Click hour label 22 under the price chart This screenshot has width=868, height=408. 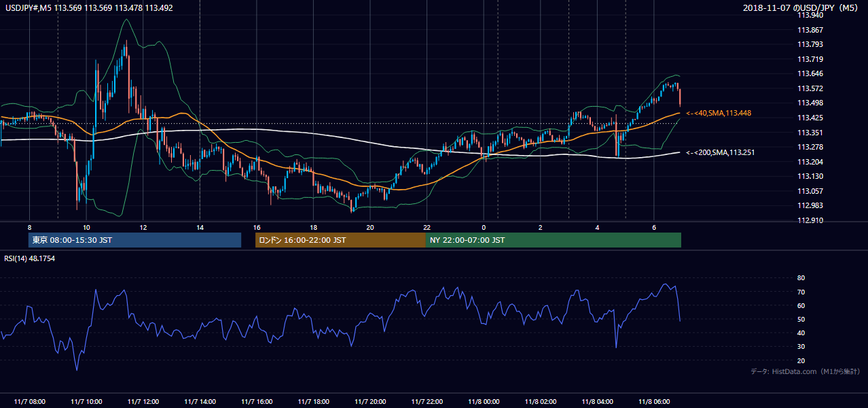coord(427,227)
